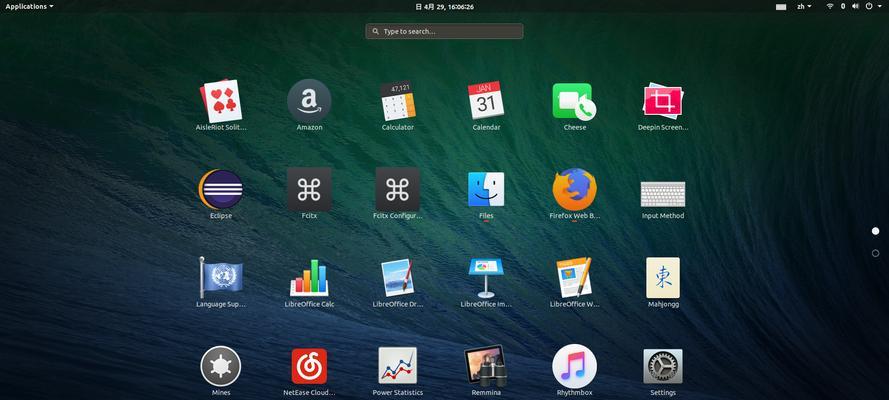
Task: Click the volume speaker icon in top bar
Action: click(x=856, y=6)
